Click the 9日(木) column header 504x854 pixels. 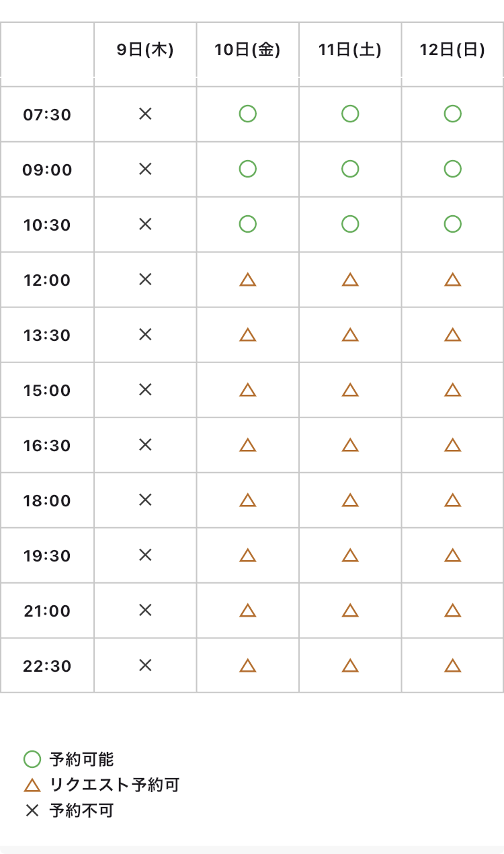pyautogui.click(x=145, y=50)
